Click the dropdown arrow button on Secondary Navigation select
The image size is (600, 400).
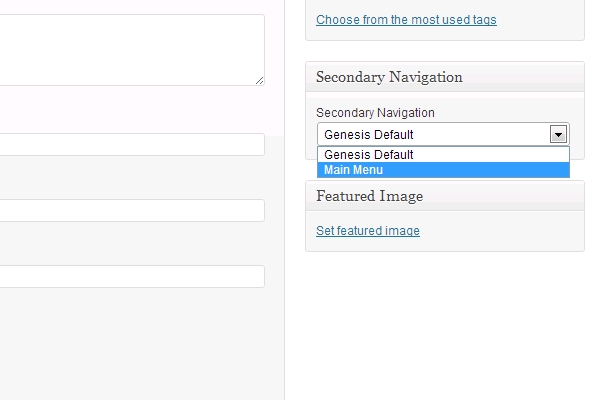click(558, 135)
